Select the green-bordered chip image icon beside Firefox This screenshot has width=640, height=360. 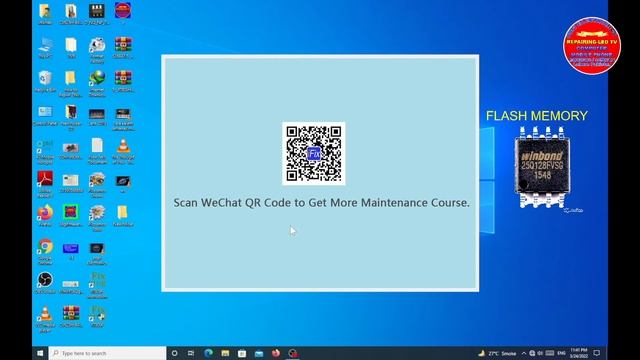(71, 216)
